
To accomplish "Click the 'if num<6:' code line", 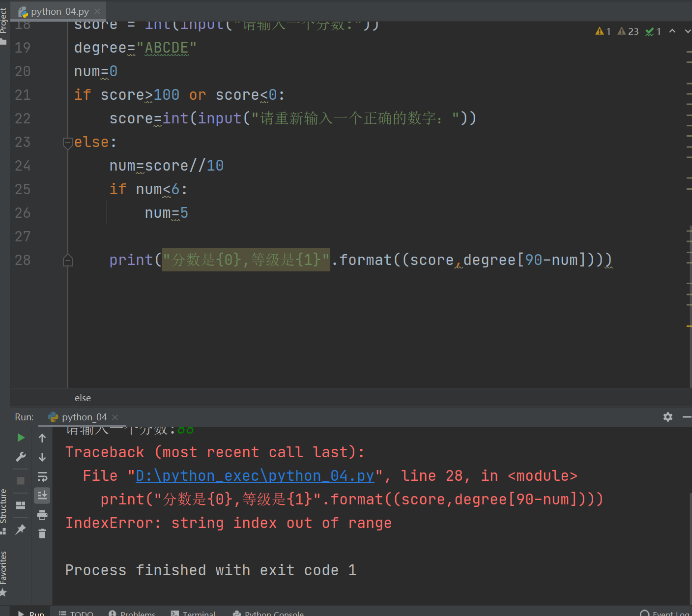I will (148, 189).
